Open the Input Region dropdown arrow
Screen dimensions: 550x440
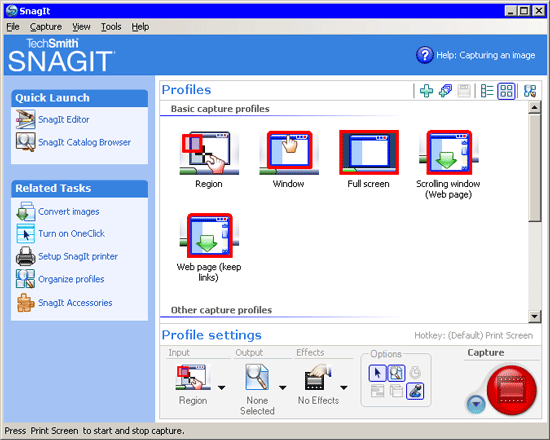[x=221, y=388]
